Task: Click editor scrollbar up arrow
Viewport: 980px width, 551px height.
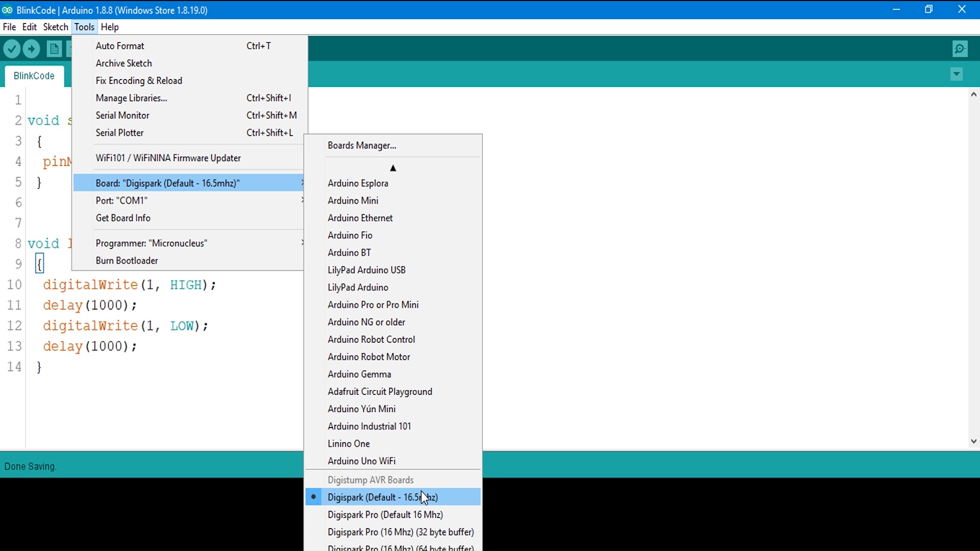Action: [x=974, y=94]
